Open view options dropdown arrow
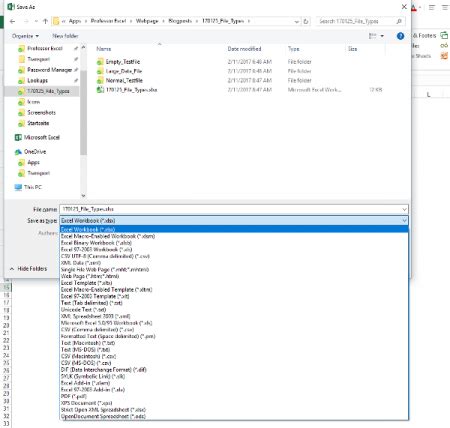Screen dimensions: 450x428 382,36
